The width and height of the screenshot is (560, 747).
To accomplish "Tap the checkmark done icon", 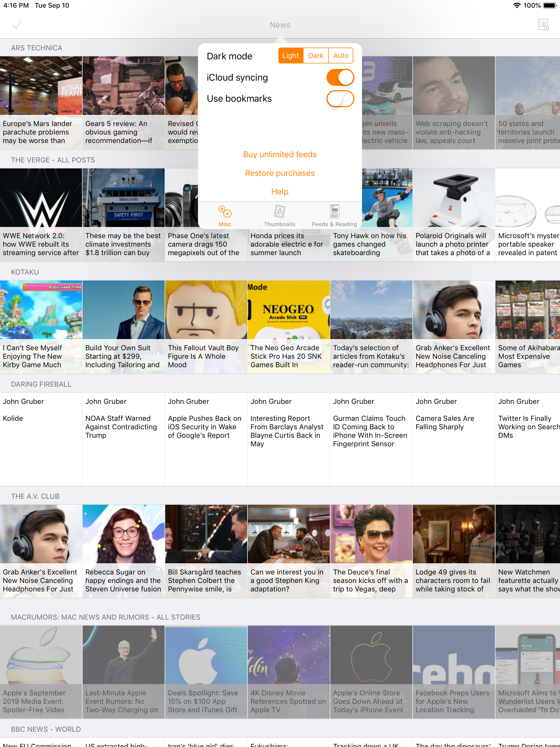I will (x=17, y=25).
